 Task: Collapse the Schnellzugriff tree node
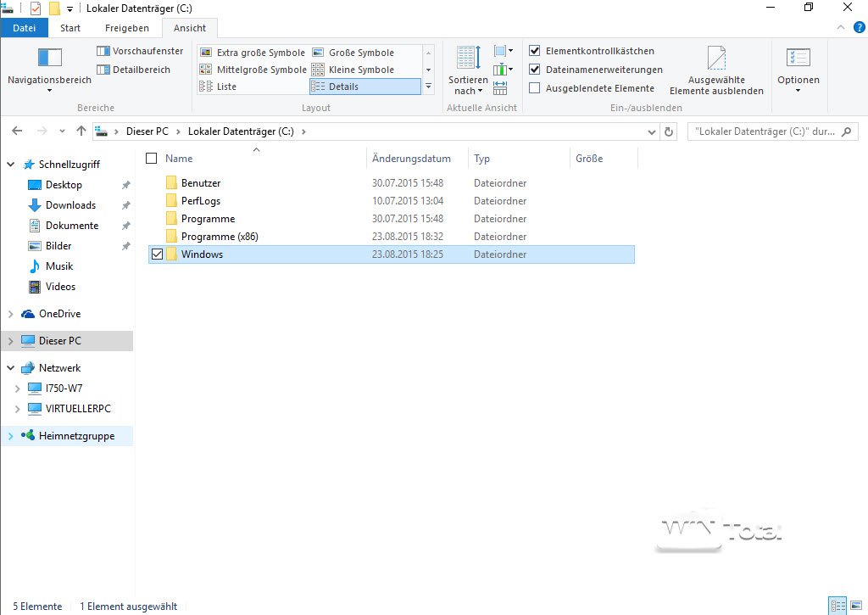pos(10,165)
